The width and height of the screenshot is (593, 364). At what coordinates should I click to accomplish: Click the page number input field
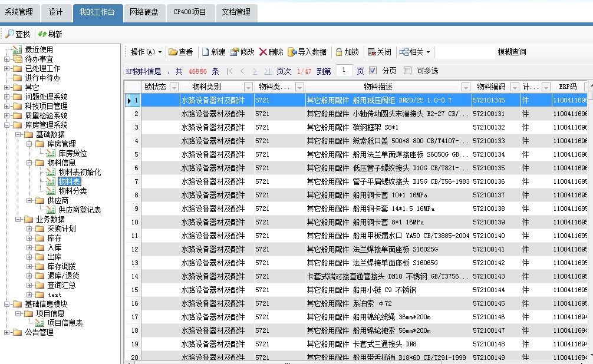click(x=344, y=71)
